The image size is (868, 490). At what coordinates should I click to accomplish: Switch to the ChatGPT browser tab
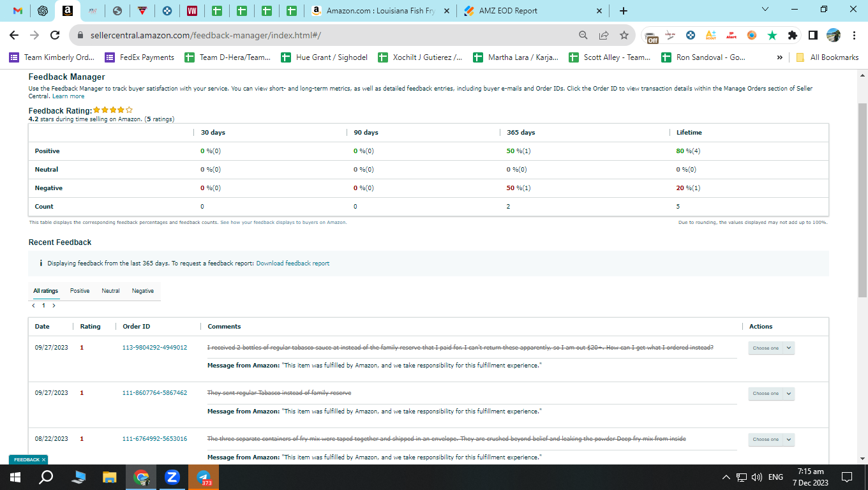(x=43, y=11)
